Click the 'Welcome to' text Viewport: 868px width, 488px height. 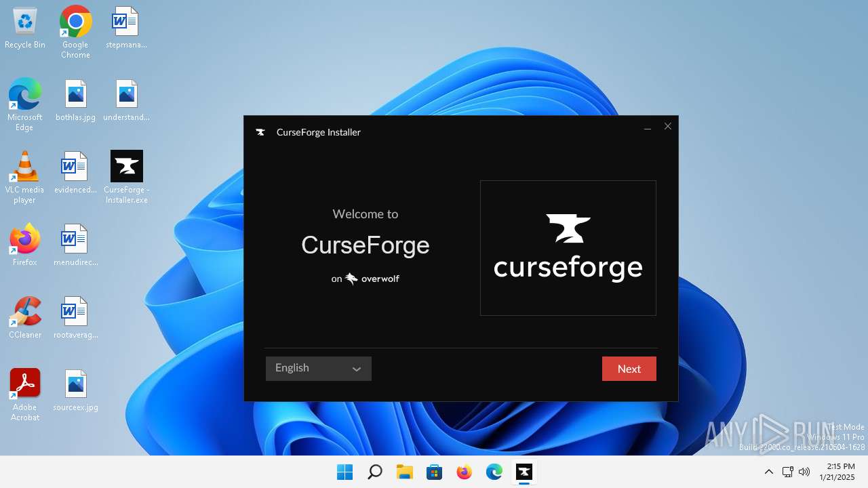[366, 214]
